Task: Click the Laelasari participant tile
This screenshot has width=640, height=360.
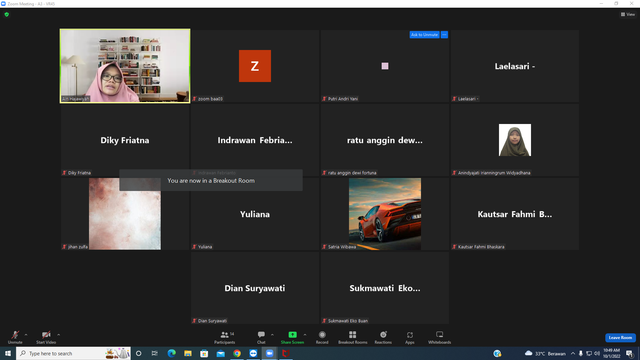Action: click(515, 66)
